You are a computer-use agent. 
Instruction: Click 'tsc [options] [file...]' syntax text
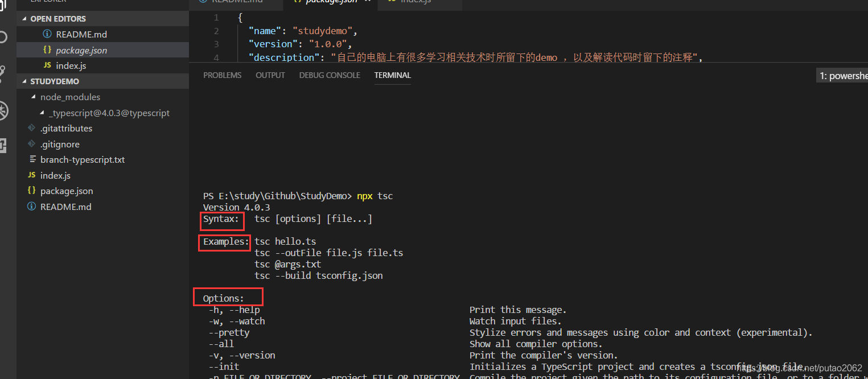click(x=313, y=219)
